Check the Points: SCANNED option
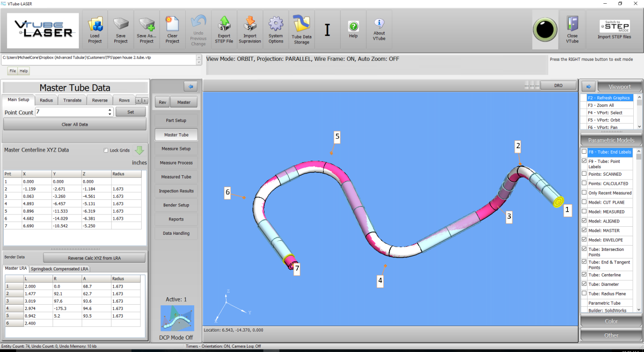Viewport: 644px width, 352px height. pos(584,174)
